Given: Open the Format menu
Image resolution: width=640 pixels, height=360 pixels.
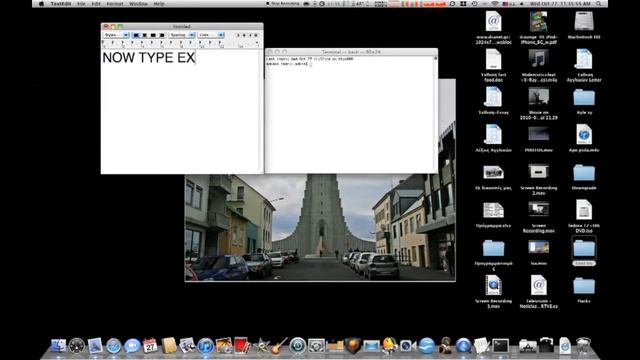Looking at the screenshot, I should [x=115, y=4].
